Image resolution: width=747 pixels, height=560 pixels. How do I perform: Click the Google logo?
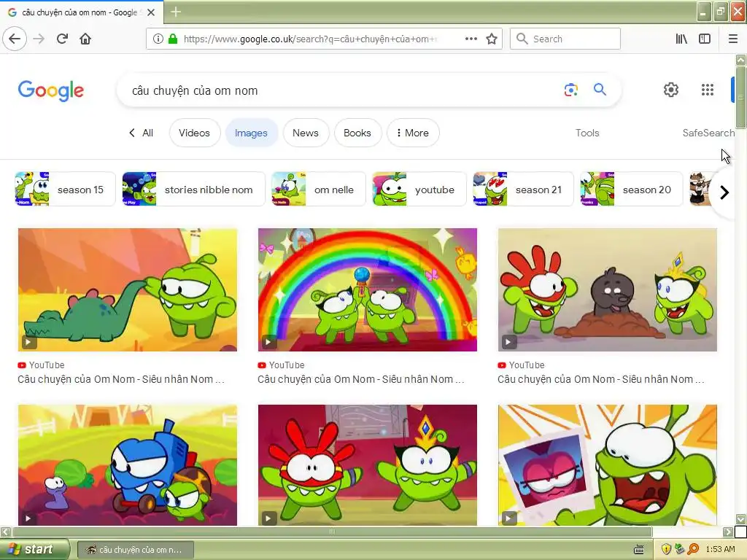point(51,90)
